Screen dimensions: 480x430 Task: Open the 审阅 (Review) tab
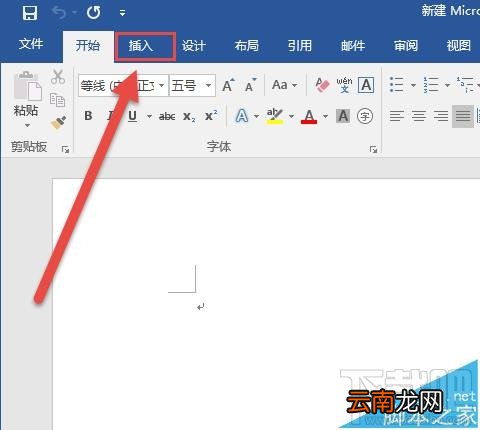point(406,46)
